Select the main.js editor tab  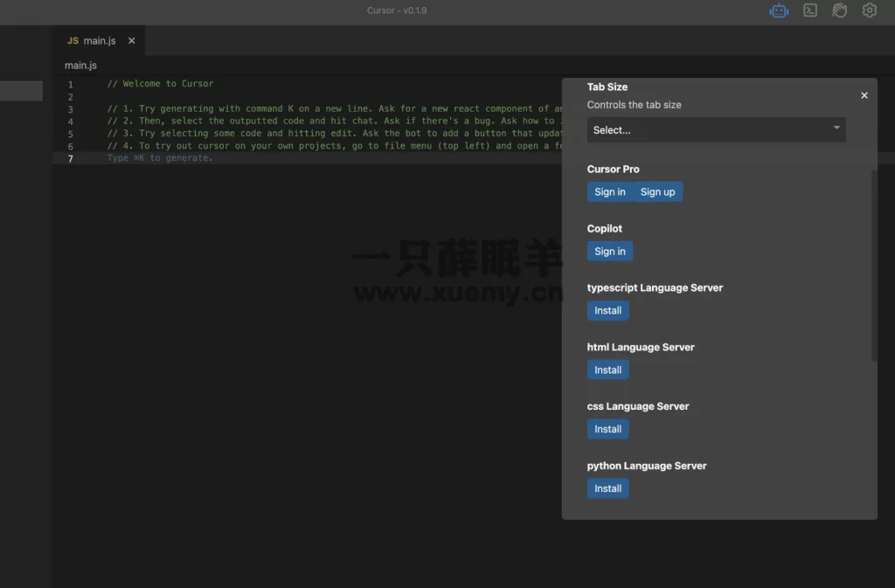(x=99, y=40)
